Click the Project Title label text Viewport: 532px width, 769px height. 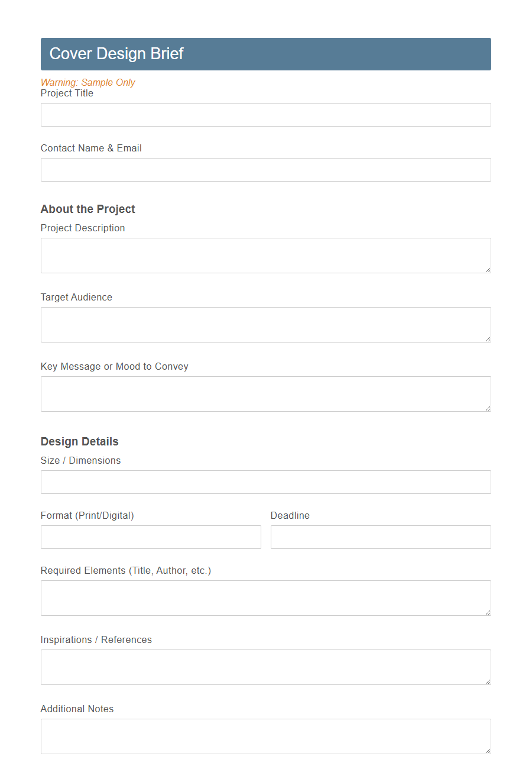tap(67, 93)
